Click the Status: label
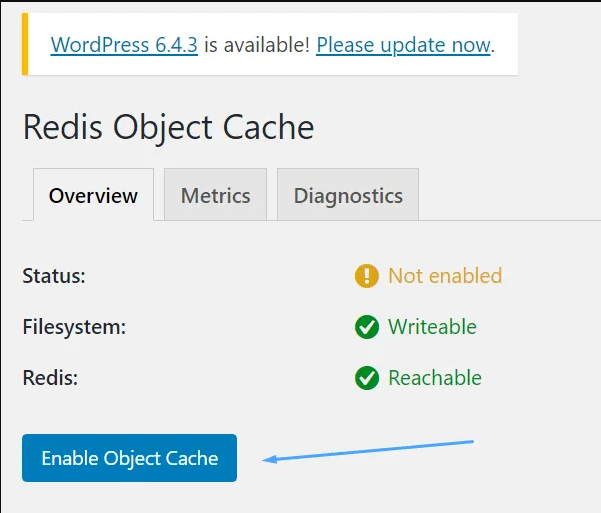601x513 pixels. point(54,276)
